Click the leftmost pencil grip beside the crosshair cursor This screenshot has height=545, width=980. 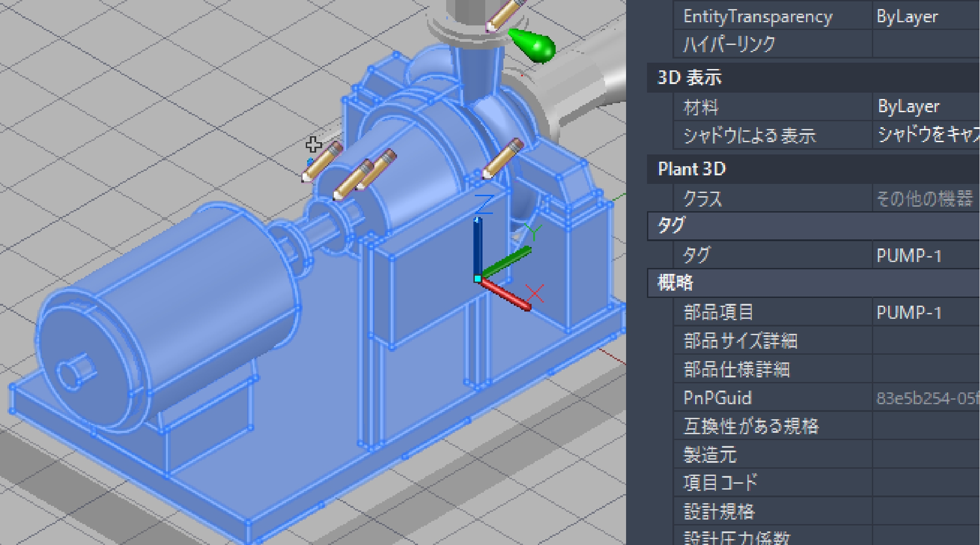click(322, 162)
